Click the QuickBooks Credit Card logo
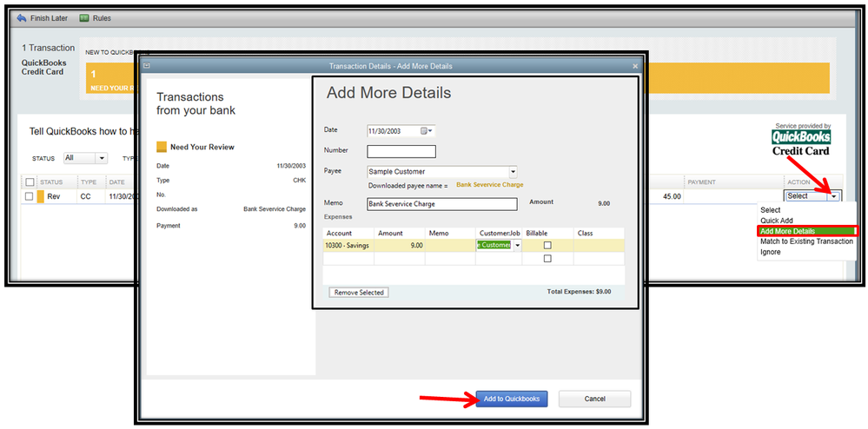 [x=801, y=142]
